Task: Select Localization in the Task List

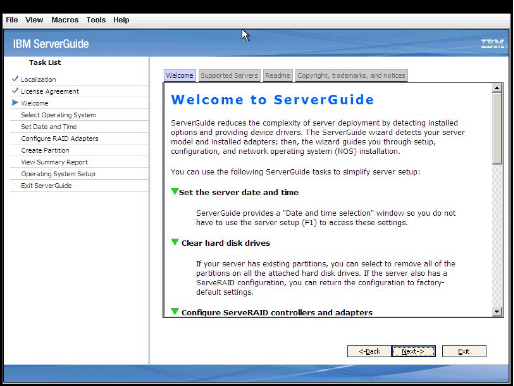Action: [x=38, y=79]
